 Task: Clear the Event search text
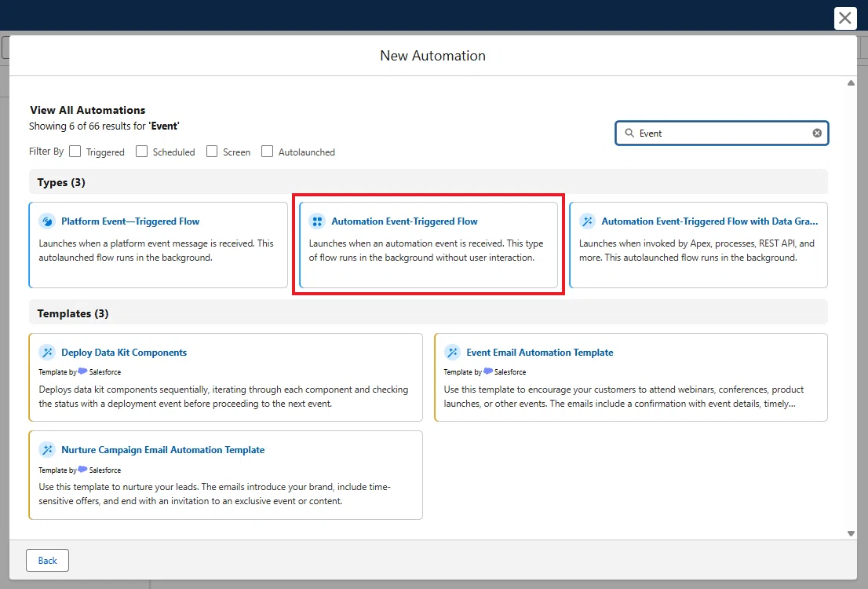pos(817,133)
